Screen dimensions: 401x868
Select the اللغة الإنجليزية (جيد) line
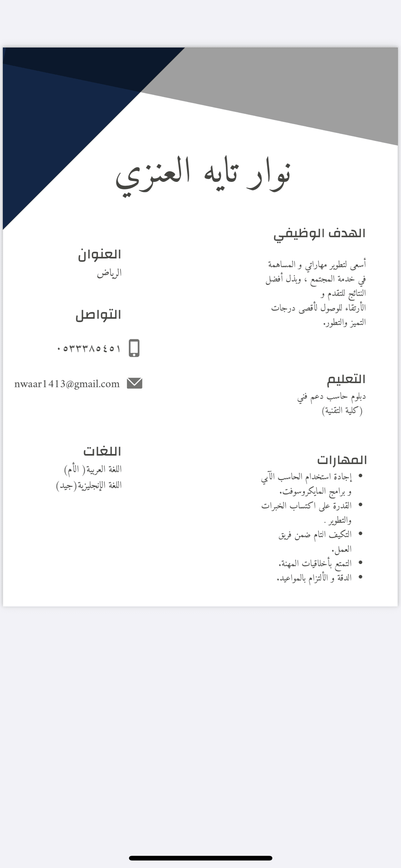click(89, 485)
